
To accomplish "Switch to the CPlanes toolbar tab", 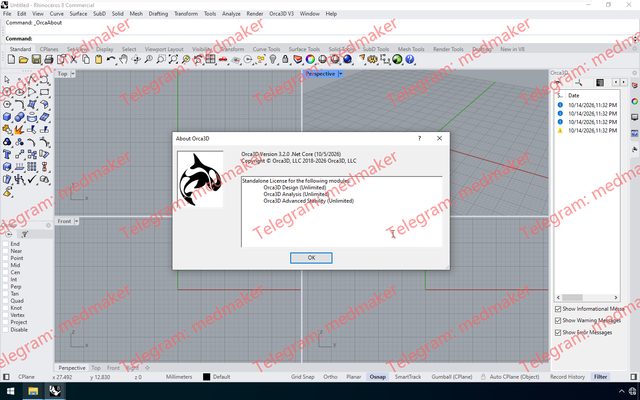I will click(x=49, y=49).
